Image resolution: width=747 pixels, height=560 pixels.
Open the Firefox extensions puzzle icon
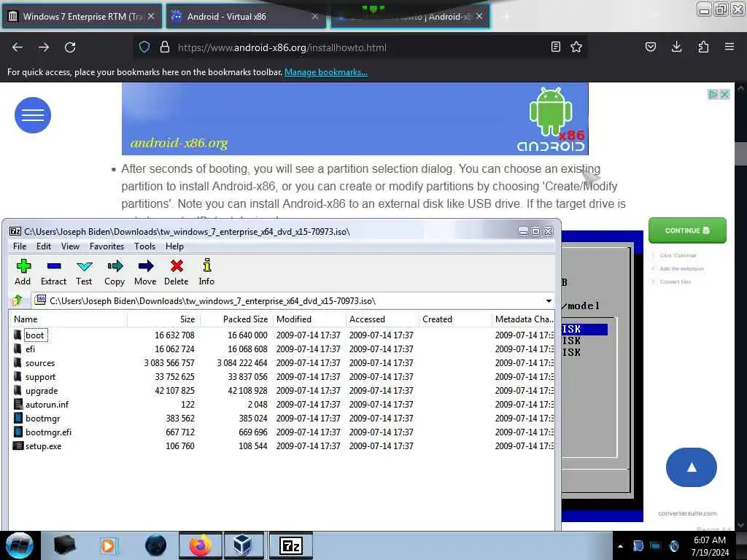tap(703, 47)
